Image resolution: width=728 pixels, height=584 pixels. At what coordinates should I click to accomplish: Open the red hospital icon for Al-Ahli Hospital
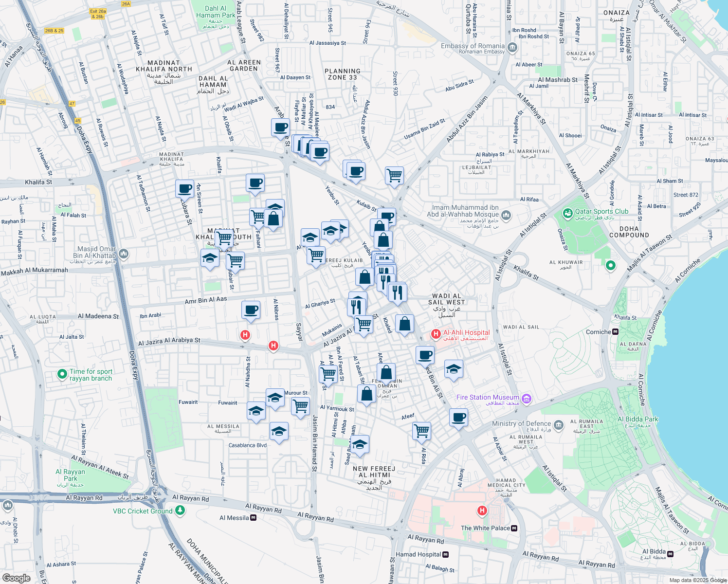pyautogui.click(x=436, y=334)
